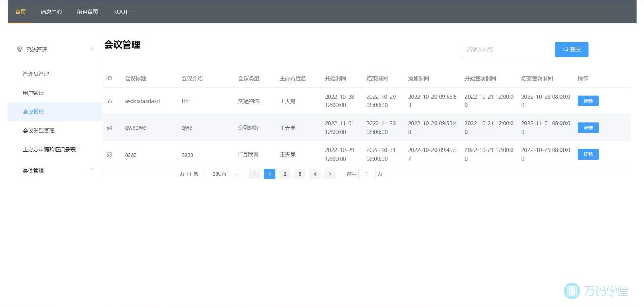Select page 1 in the pagination
The width and height of the screenshot is (644, 307).
[x=270, y=174]
